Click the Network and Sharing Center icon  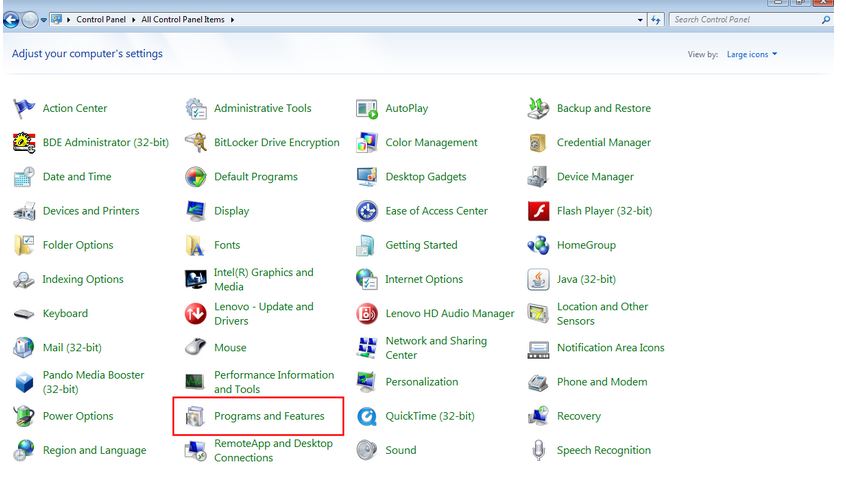pos(367,348)
